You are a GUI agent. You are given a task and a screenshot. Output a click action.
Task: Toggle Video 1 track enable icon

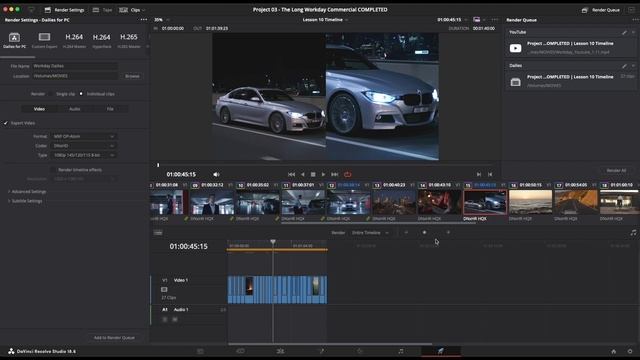(x=164, y=289)
